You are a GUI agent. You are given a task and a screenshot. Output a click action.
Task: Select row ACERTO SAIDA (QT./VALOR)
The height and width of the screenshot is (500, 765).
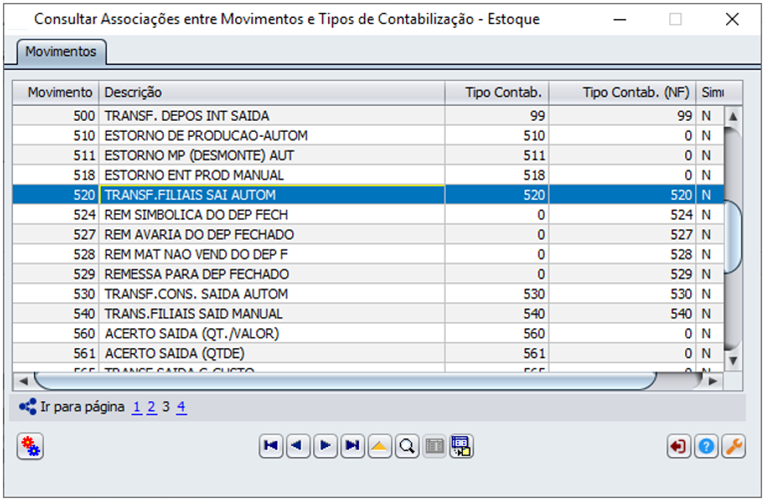tap(368, 334)
